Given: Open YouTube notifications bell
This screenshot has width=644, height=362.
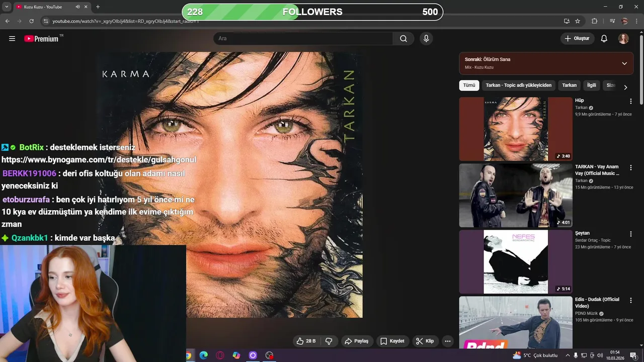Looking at the screenshot, I should click(604, 39).
